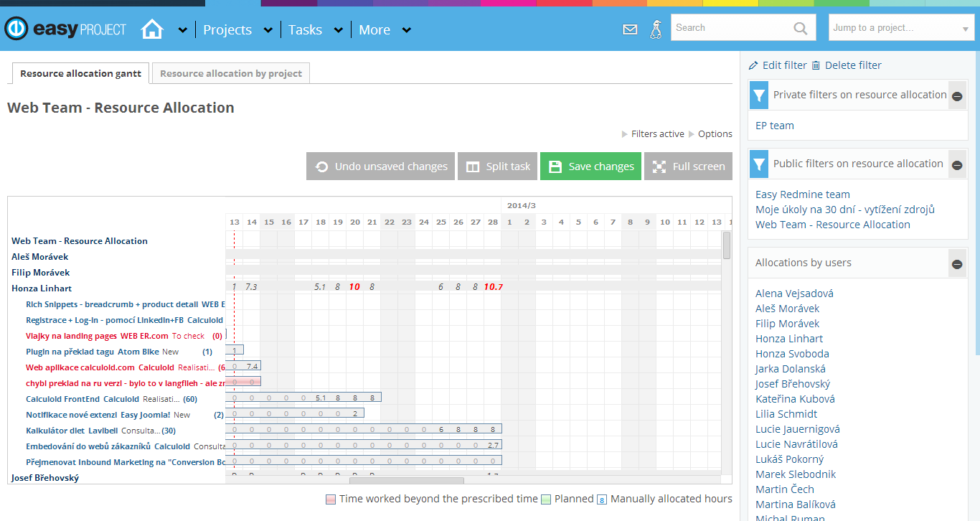Image resolution: width=980 pixels, height=521 pixels.
Task: Open task Plugin na překlad tagu
Action: pyautogui.click(x=70, y=352)
